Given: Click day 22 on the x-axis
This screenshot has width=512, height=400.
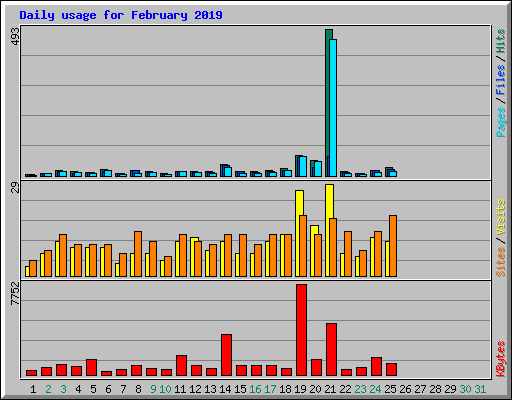Looking at the screenshot, I should (x=345, y=389).
